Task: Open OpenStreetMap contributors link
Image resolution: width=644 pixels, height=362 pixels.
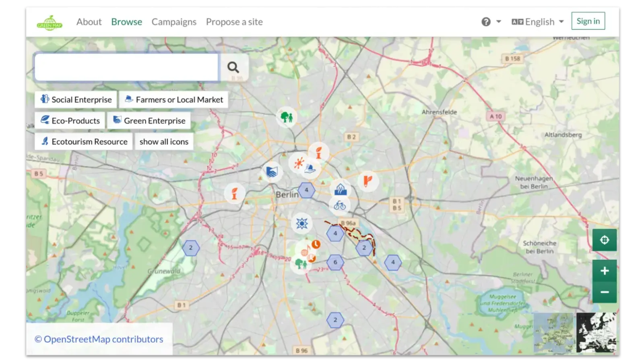Action: (103, 339)
